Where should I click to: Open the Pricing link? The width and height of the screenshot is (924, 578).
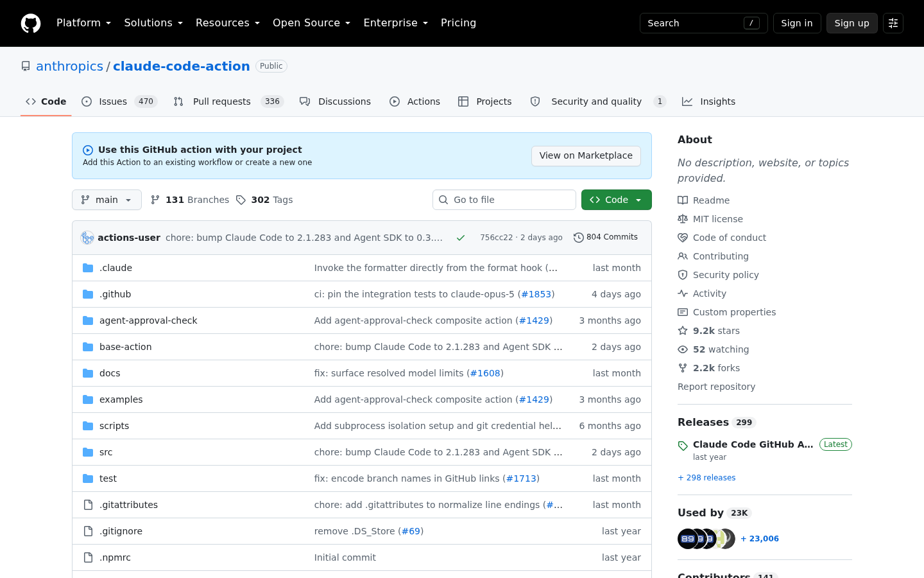[x=458, y=23]
